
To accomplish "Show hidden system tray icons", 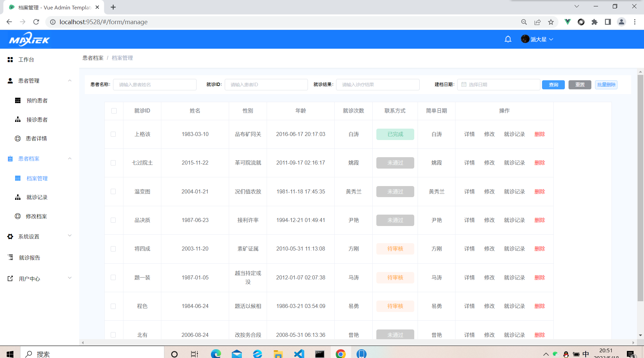I will click(546, 354).
